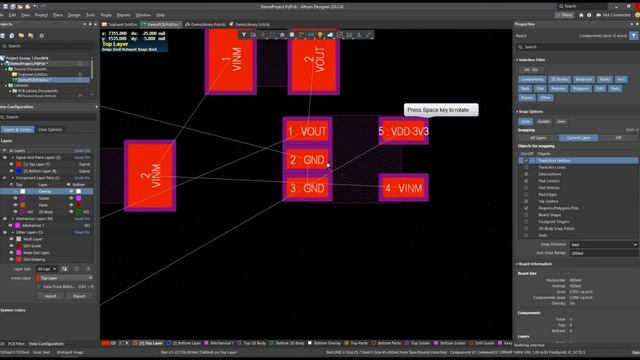The image size is (640, 360).
Task: Toggle the Intersections snapping checkbox
Action: click(526, 174)
